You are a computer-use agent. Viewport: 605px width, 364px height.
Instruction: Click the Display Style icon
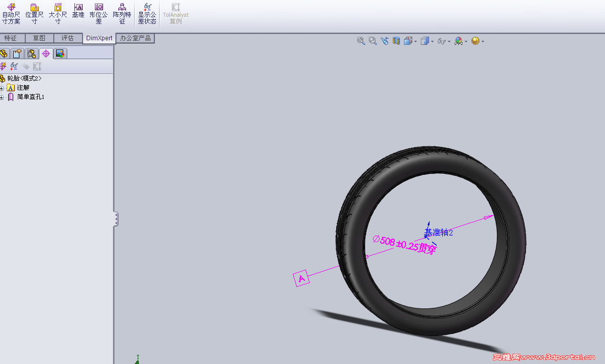(x=425, y=41)
